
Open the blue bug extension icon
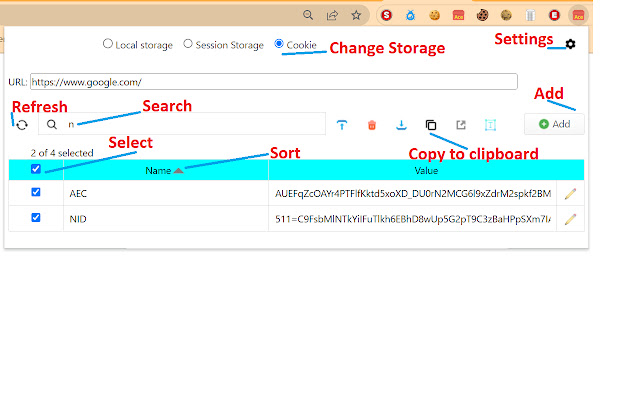[x=410, y=16]
